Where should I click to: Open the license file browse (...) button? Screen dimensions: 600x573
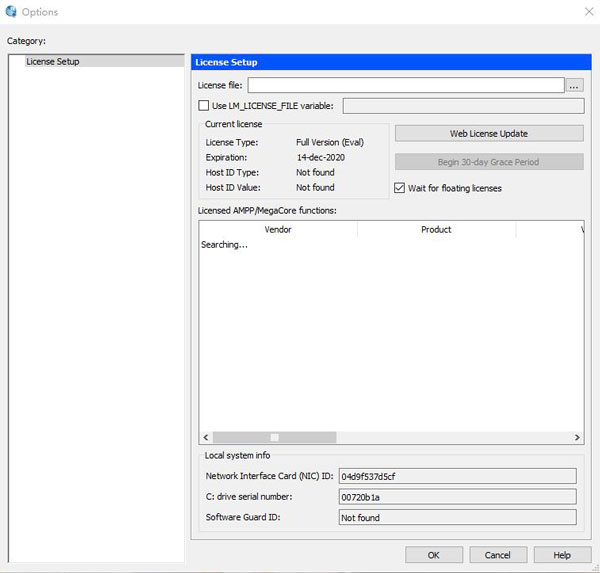[x=575, y=86]
